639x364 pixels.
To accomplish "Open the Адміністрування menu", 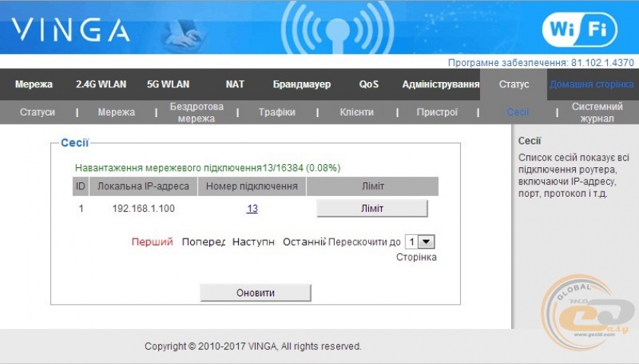I will 440,84.
